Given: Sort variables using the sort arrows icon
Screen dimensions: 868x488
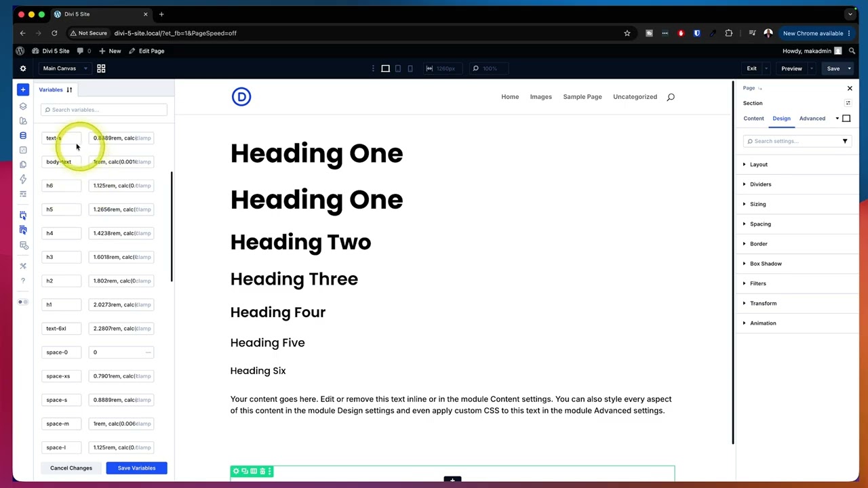Looking at the screenshot, I should (x=69, y=89).
